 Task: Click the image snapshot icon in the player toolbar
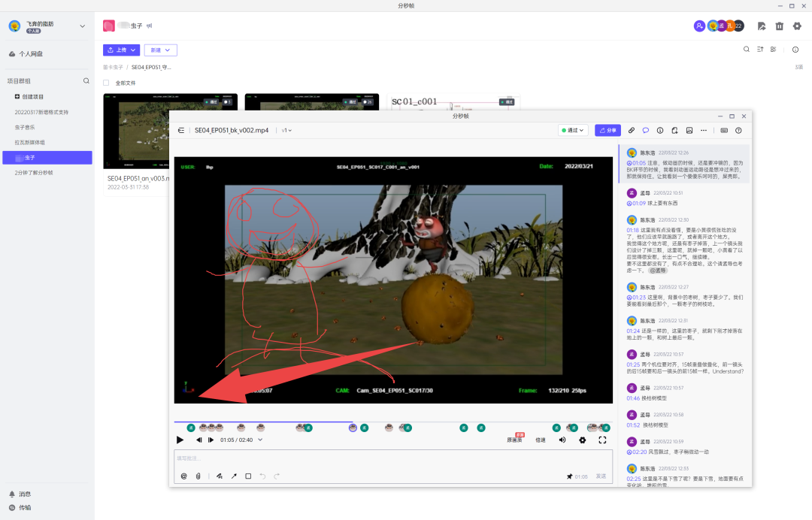click(x=689, y=131)
